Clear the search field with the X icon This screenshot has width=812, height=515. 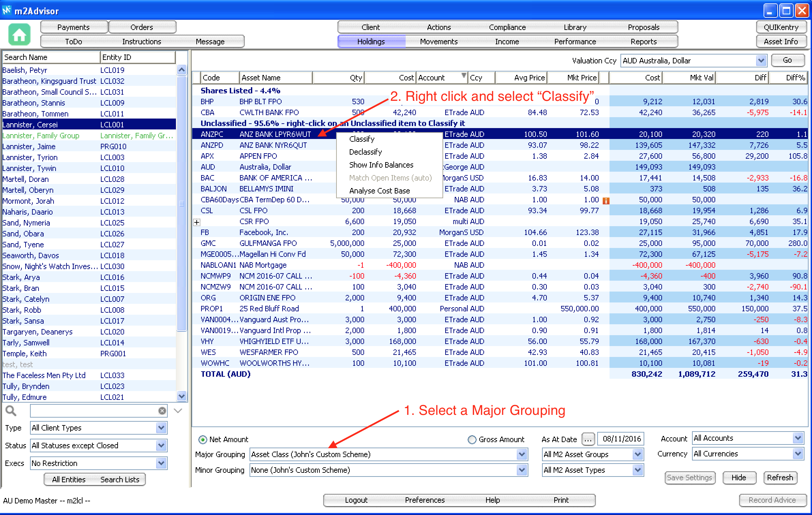click(162, 411)
